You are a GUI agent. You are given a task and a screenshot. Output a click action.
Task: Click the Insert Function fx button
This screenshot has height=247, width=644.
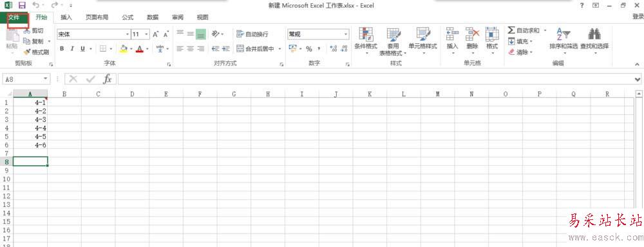[x=107, y=79]
